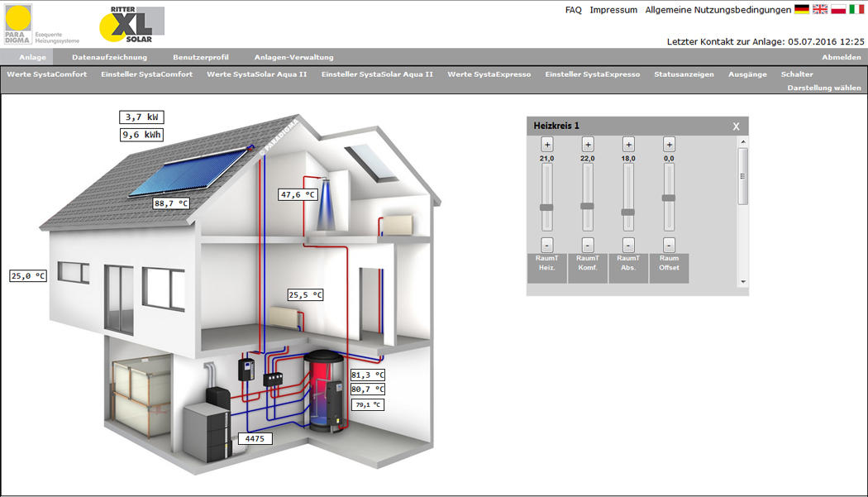The height and width of the screenshot is (497, 868).
Task: Click the 25,5 °C room temperature
Action: point(305,295)
